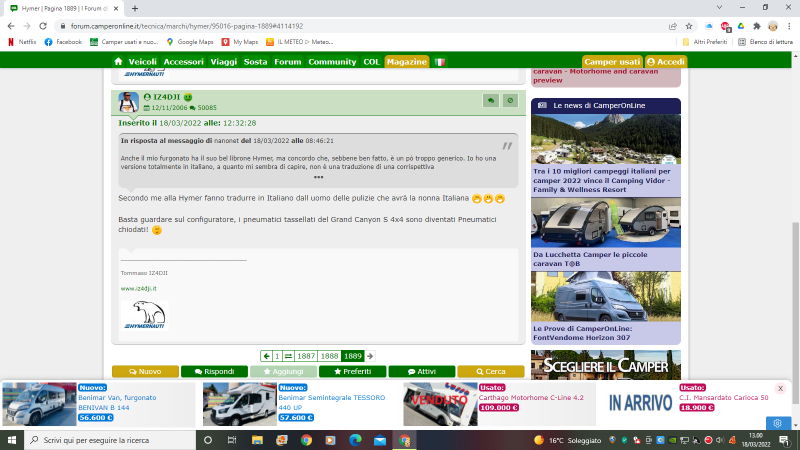This screenshot has width=800, height=450.
Task: Reload the page
Action: (43, 26)
